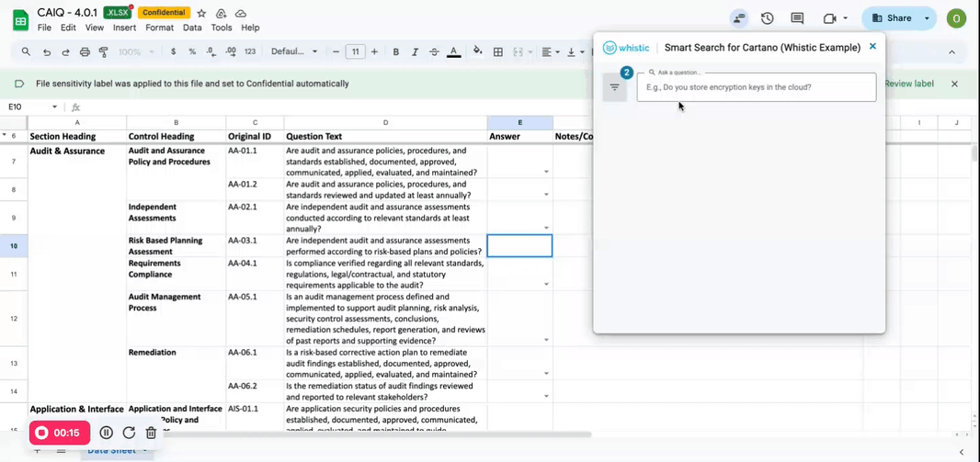Star this CAIQ document
This screenshot has height=462, width=980.
pyautogui.click(x=201, y=13)
